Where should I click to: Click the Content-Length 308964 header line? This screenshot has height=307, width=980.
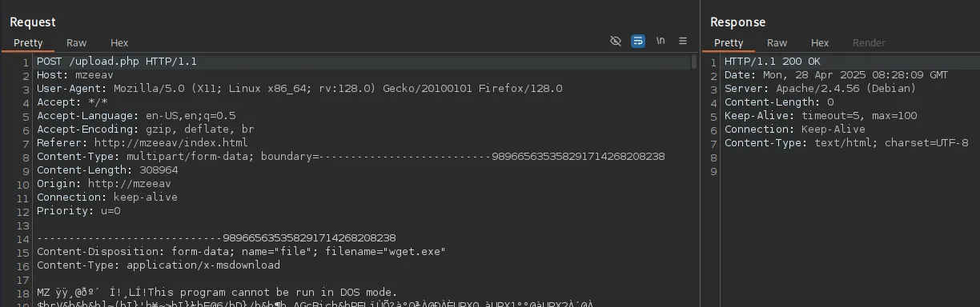[107, 170]
